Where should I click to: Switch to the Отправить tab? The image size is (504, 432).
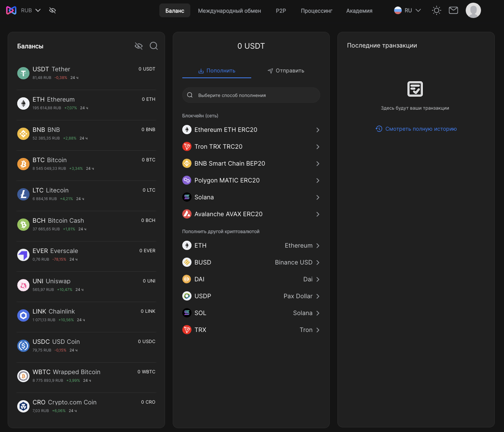coord(286,71)
